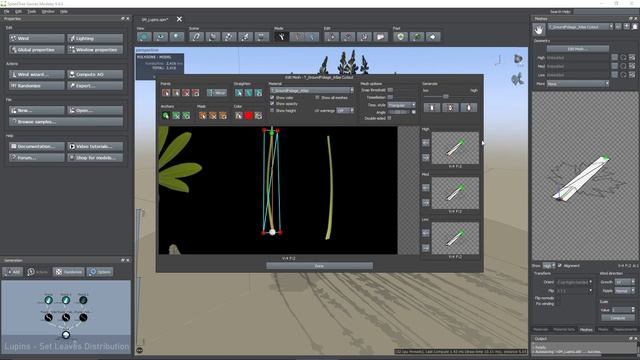This screenshot has height=360, width=640.
Task: Toggle Double-sided checkbox
Action: (x=389, y=118)
